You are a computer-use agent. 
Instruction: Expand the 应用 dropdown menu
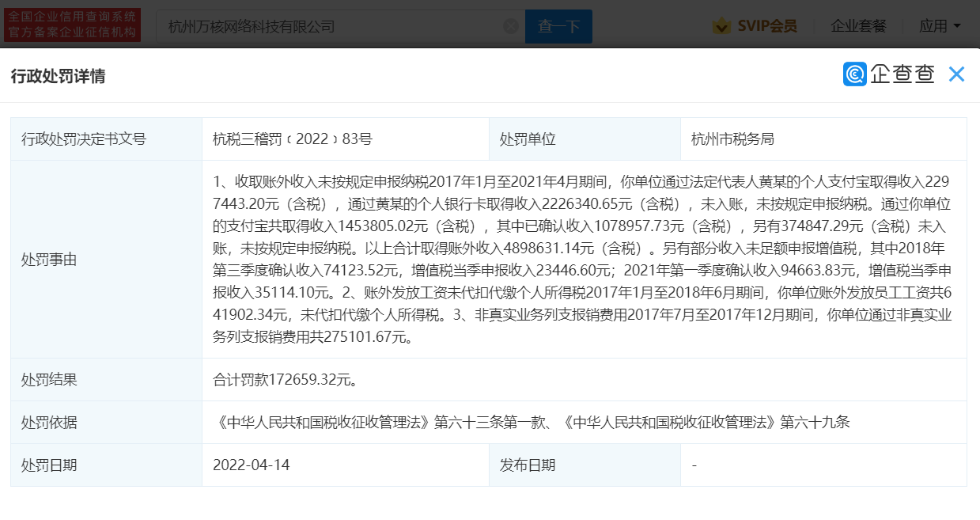(940, 26)
